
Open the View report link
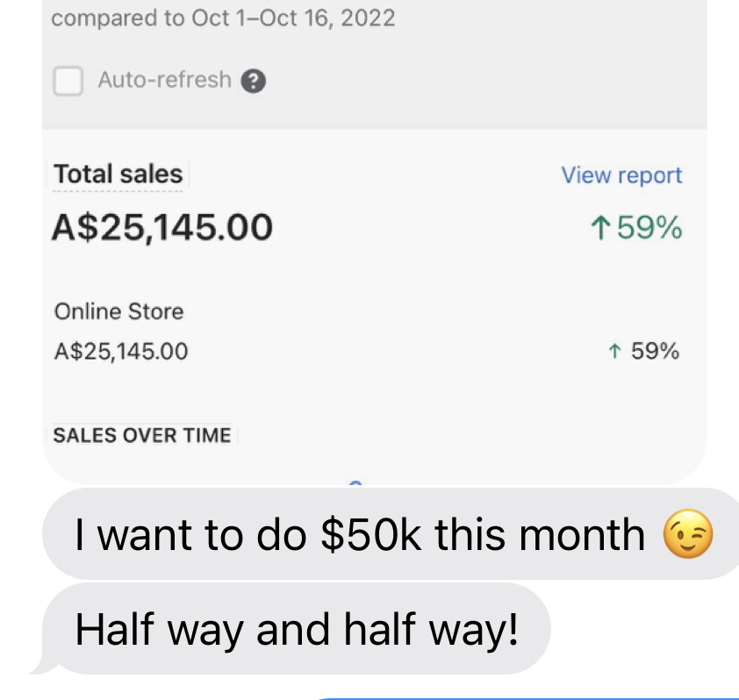[x=621, y=175]
